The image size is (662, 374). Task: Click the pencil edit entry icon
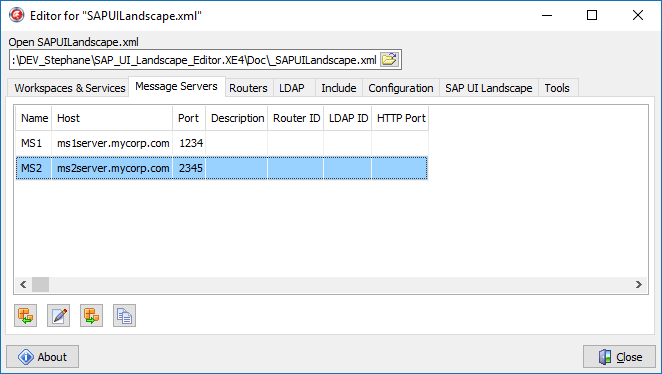[58, 315]
